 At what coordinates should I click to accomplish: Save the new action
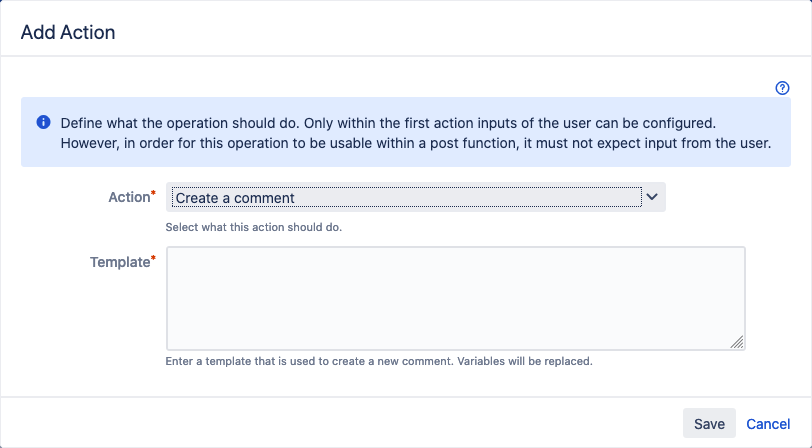[709, 423]
